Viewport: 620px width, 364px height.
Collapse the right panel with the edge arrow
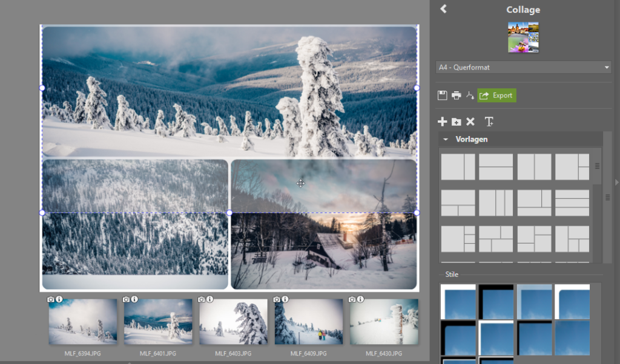click(616, 183)
